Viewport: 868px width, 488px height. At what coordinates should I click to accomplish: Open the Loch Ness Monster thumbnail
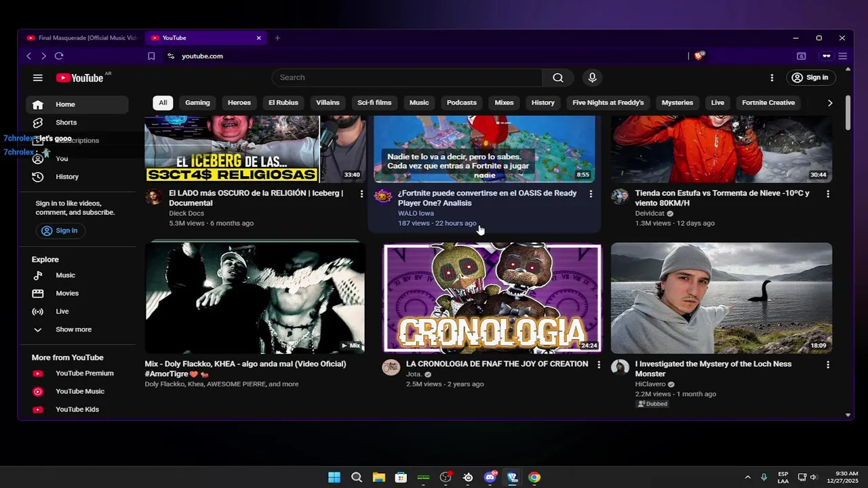pos(722,298)
